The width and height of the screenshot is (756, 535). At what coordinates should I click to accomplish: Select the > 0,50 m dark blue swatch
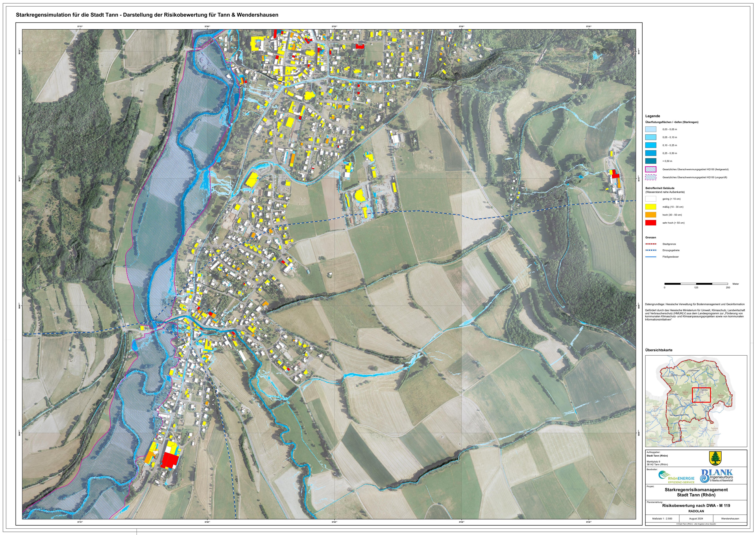[651, 161]
